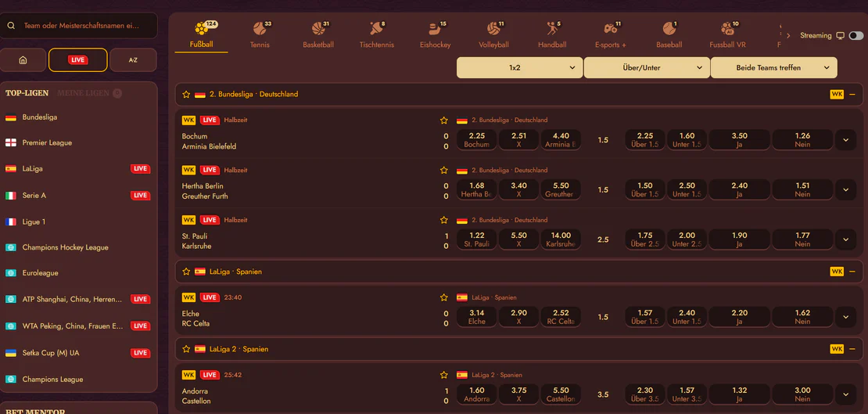This screenshot has height=414, width=868.
Task: Click WK badge in LaLiga 2 header
Action: [837, 348]
